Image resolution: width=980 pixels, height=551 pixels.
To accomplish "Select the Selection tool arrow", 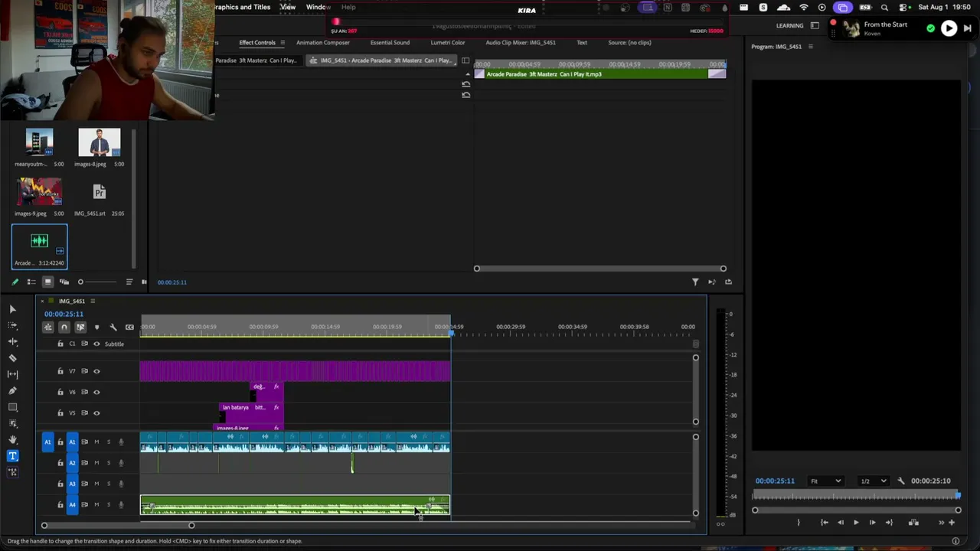I will pos(12,309).
